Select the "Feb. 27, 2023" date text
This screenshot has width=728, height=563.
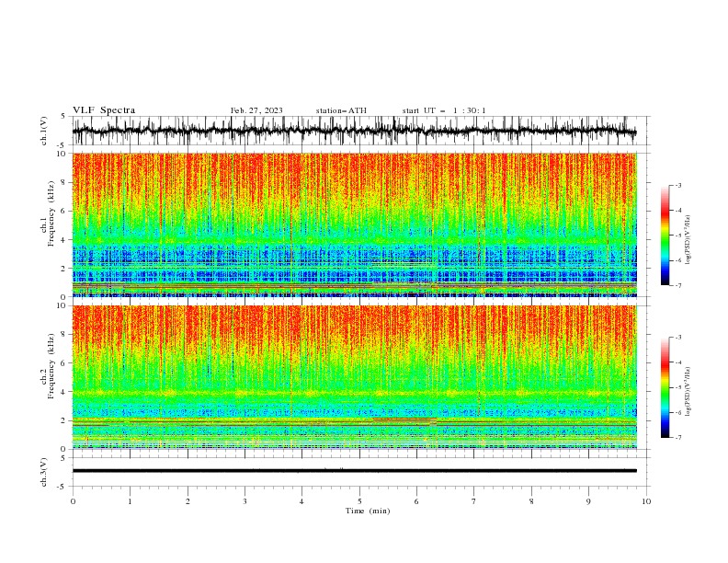pyautogui.click(x=256, y=110)
